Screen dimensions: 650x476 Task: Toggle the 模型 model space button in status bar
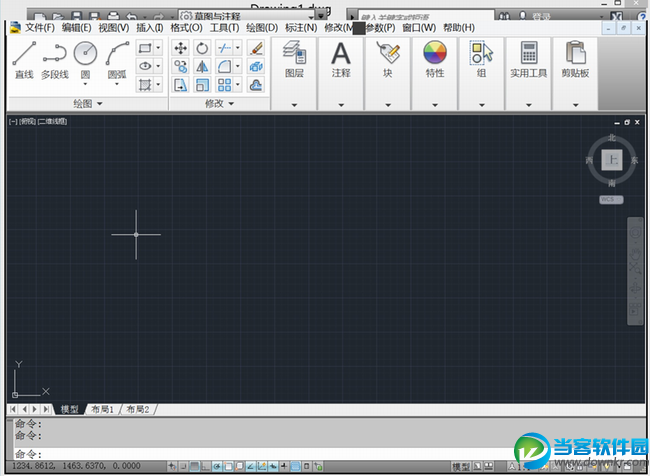461,467
